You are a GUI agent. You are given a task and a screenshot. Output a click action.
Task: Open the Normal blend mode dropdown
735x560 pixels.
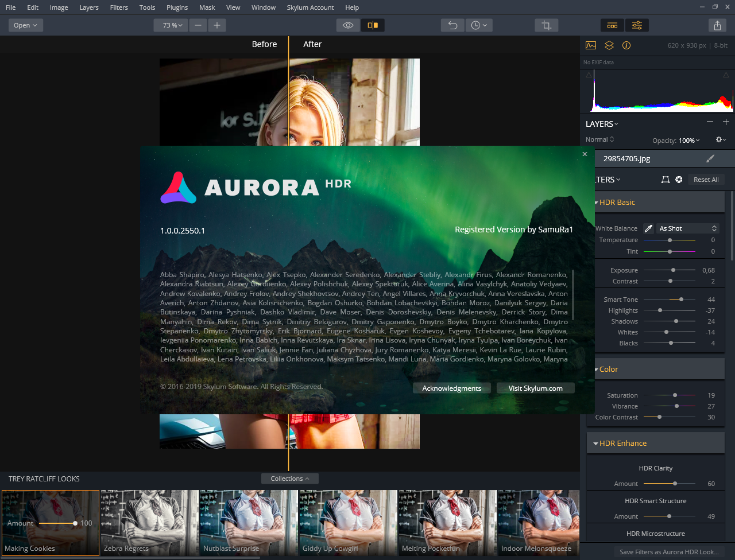(x=600, y=140)
